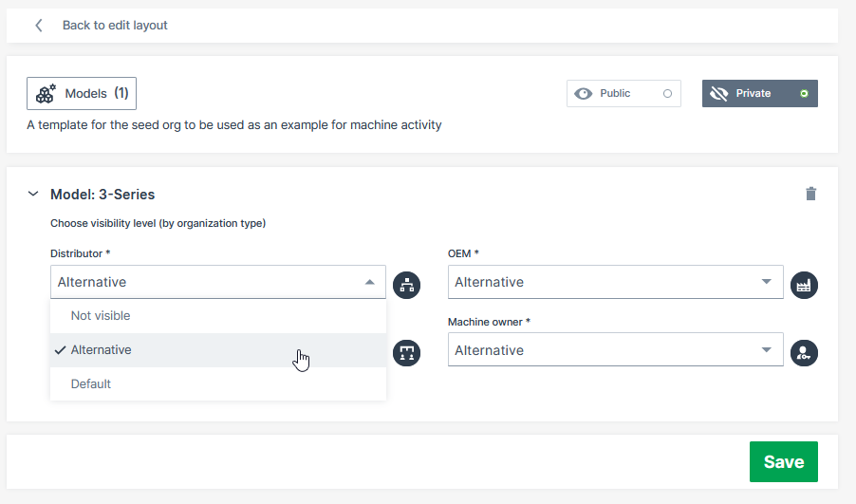Pick "Default" from the Distributor options
The height and width of the screenshot is (504, 856).
pyautogui.click(x=91, y=384)
